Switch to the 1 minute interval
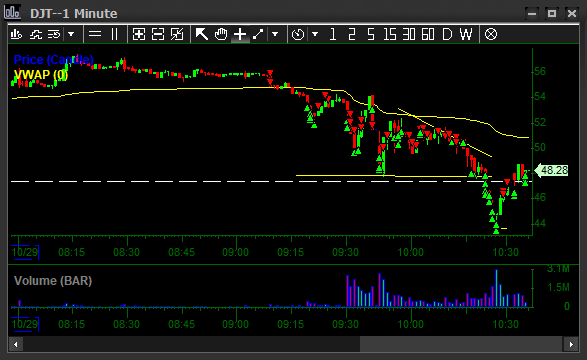Viewport: 587px width, 360px height. click(332, 34)
